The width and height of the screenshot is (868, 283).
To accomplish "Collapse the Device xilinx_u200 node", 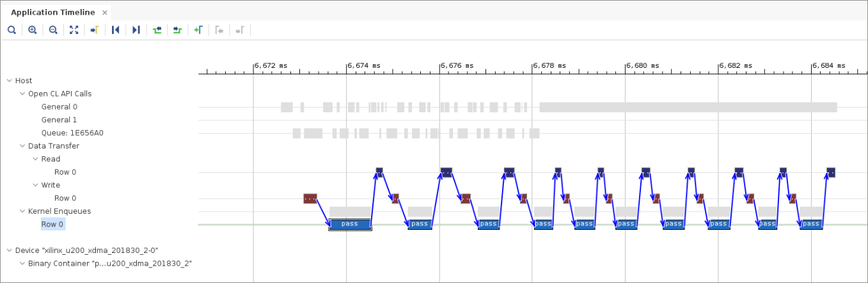I will pos(9,250).
